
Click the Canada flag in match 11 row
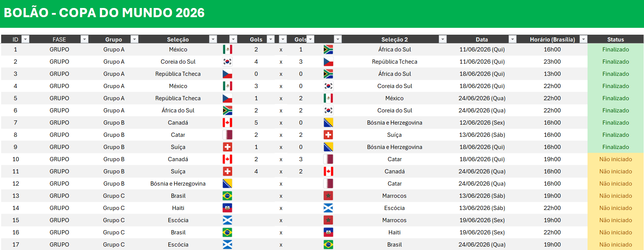point(328,171)
